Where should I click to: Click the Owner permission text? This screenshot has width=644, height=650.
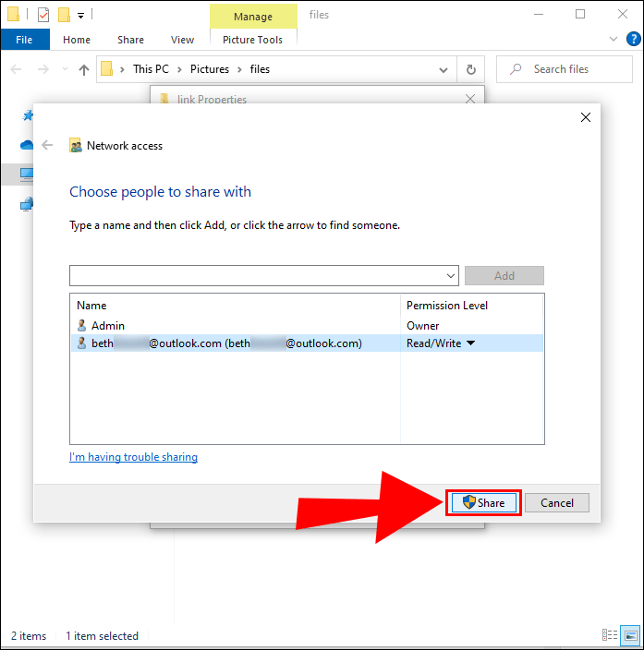click(423, 326)
